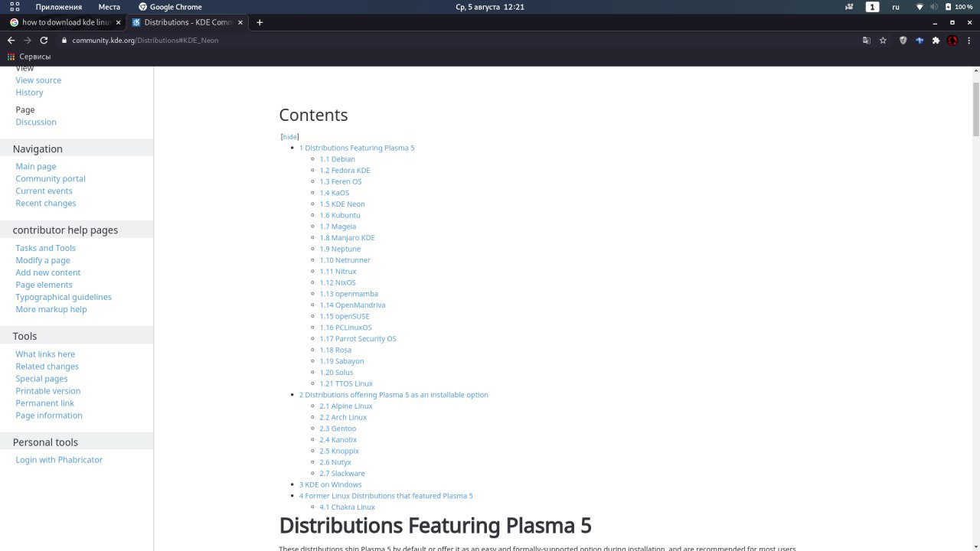Image resolution: width=980 pixels, height=551 pixels.
Task: Close the Distributions KDE tab
Action: [240, 22]
